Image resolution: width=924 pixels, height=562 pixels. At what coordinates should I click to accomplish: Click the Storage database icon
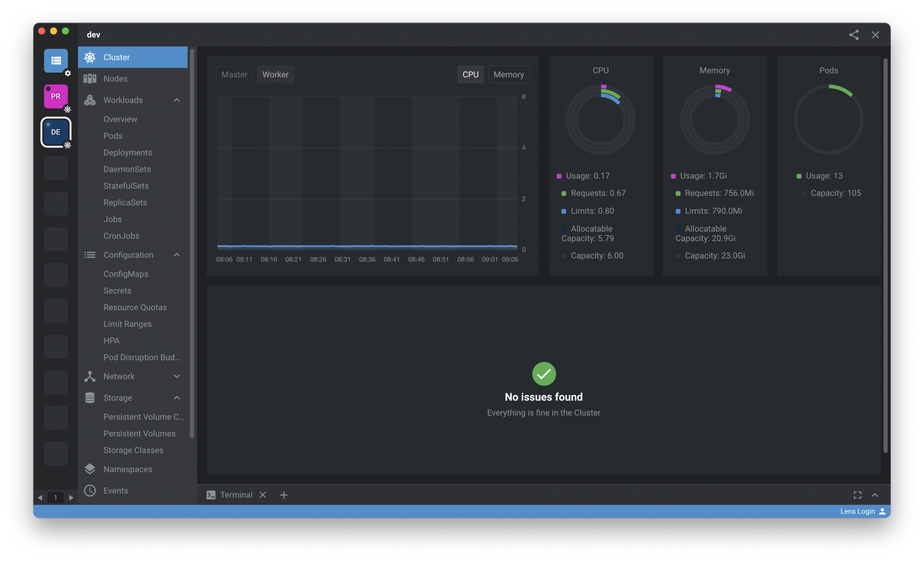pos(90,397)
